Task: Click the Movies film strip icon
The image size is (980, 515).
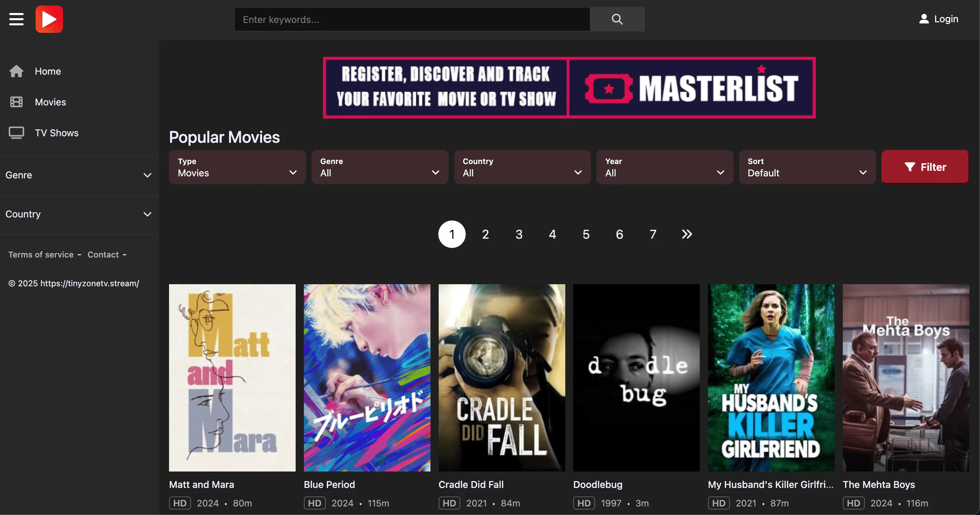Action: pyautogui.click(x=16, y=102)
